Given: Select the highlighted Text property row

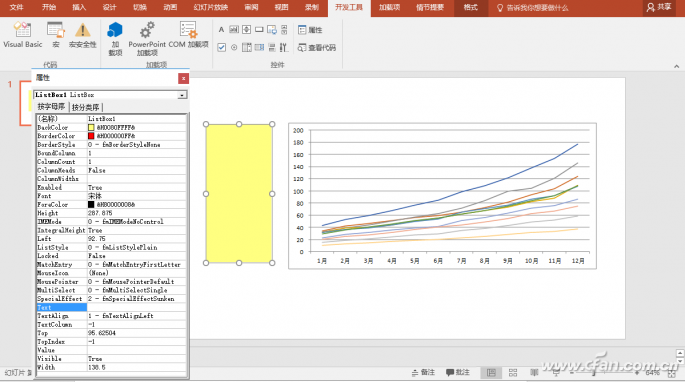Looking at the screenshot, I should tap(111, 307).
